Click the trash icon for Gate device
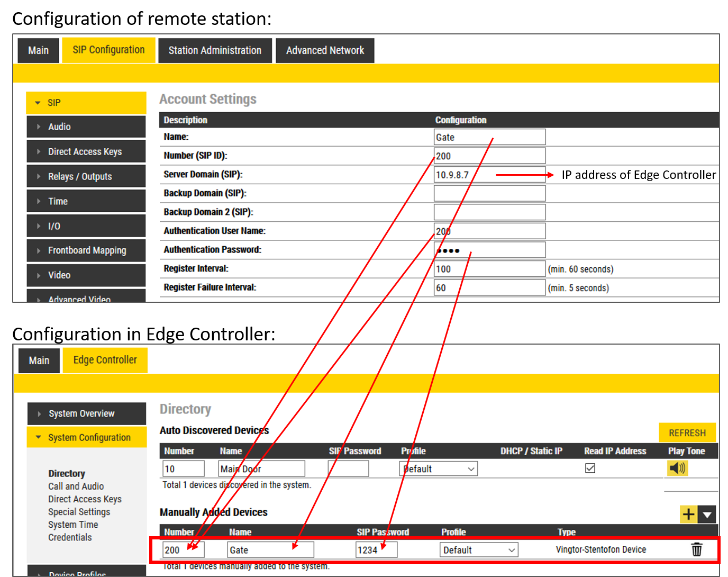 tap(697, 549)
